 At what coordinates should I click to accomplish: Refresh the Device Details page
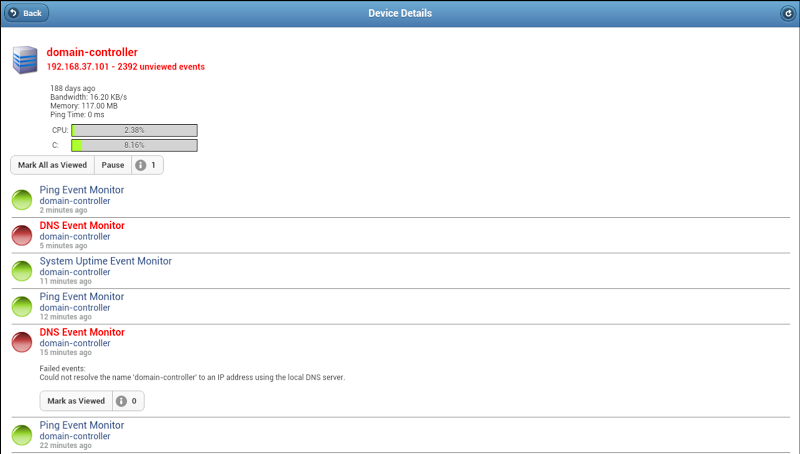[788, 13]
